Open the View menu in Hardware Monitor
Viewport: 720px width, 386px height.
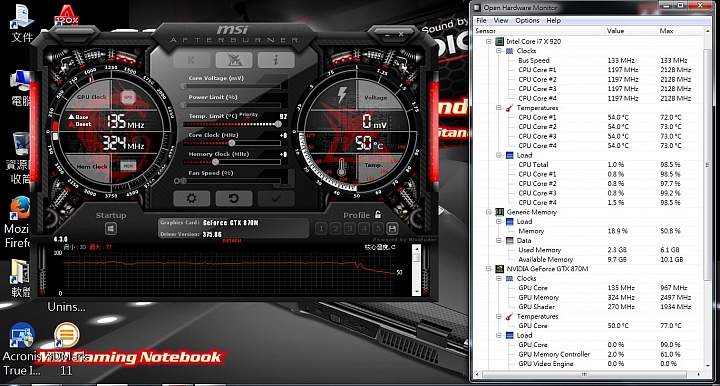click(x=501, y=21)
